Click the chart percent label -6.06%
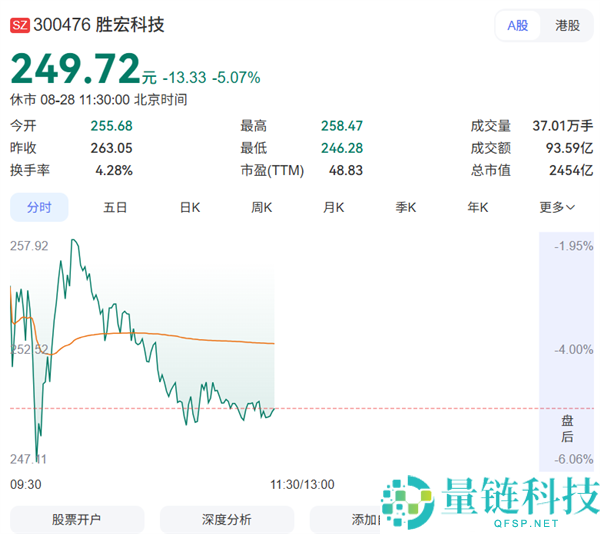The image size is (600, 534). coord(574,459)
